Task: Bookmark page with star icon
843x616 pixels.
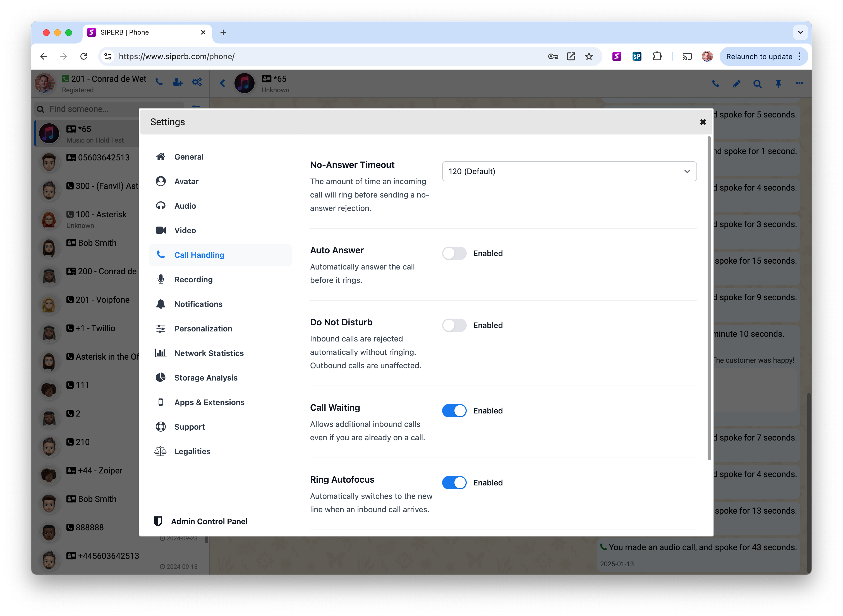Action: pyautogui.click(x=589, y=56)
